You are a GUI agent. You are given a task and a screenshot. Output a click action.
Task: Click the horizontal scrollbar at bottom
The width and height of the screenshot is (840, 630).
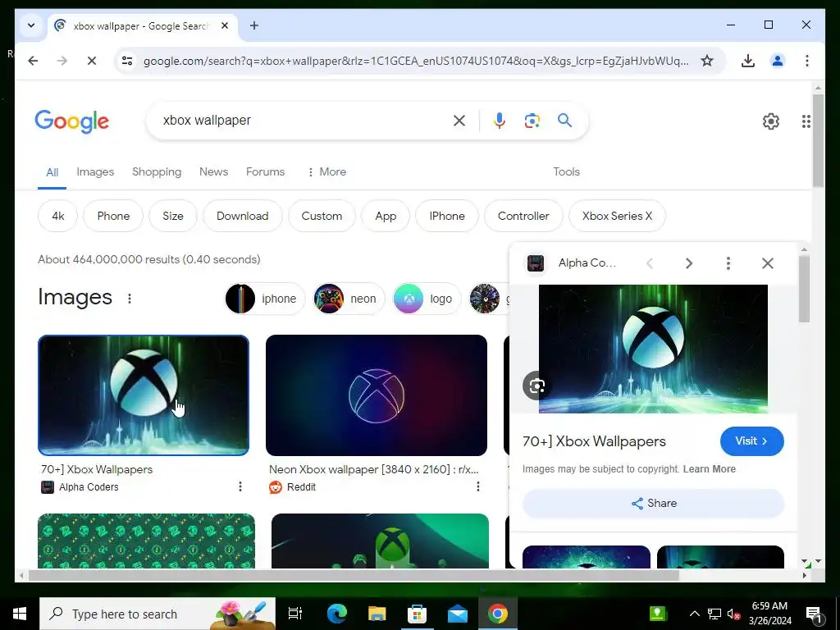[x=354, y=575]
